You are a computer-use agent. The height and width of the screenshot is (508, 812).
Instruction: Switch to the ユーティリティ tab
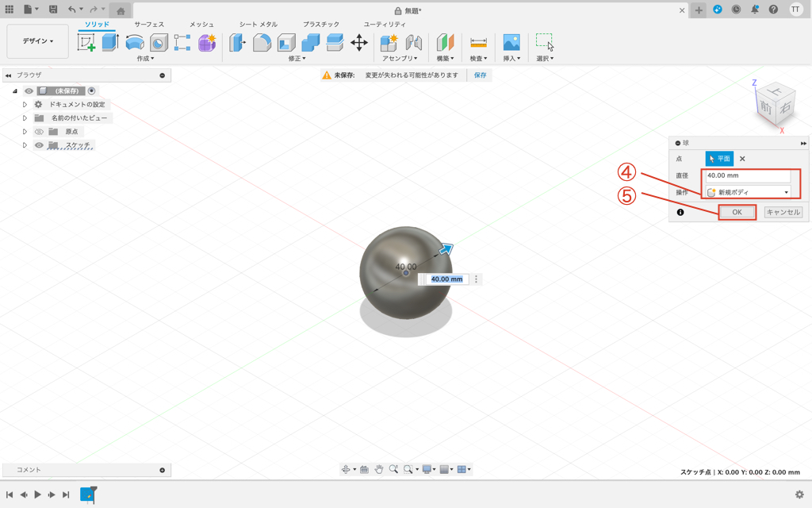click(x=385, y=25)
